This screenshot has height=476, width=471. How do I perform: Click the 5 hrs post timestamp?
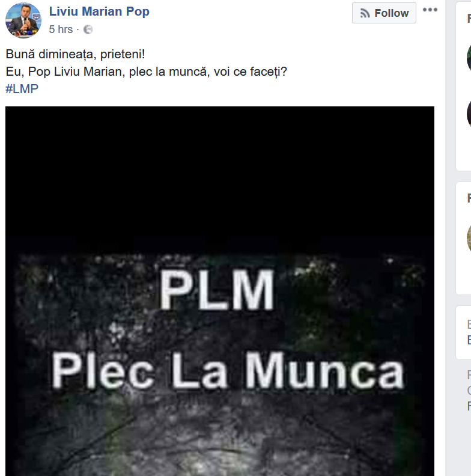[x=61, y=29]
